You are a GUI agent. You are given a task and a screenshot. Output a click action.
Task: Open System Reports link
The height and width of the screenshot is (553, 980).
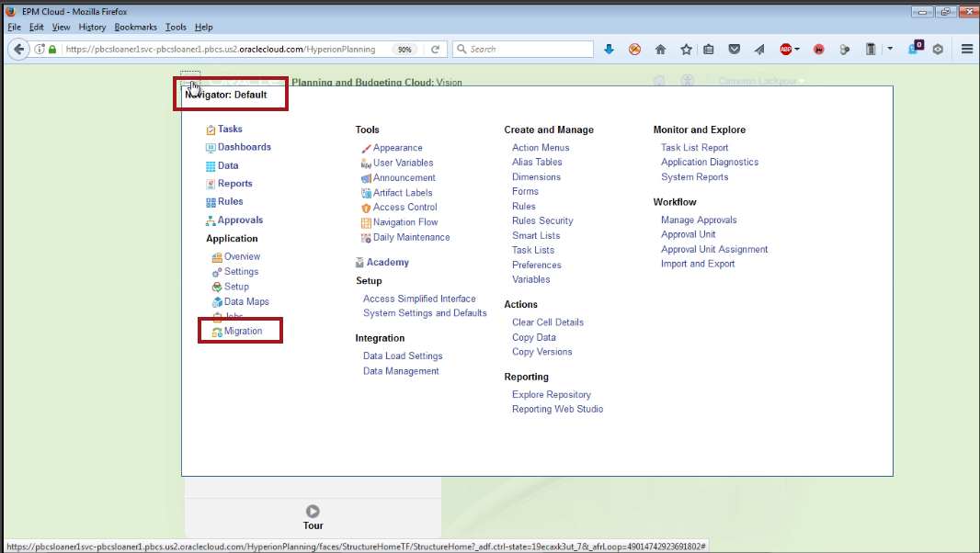(694, 177)
